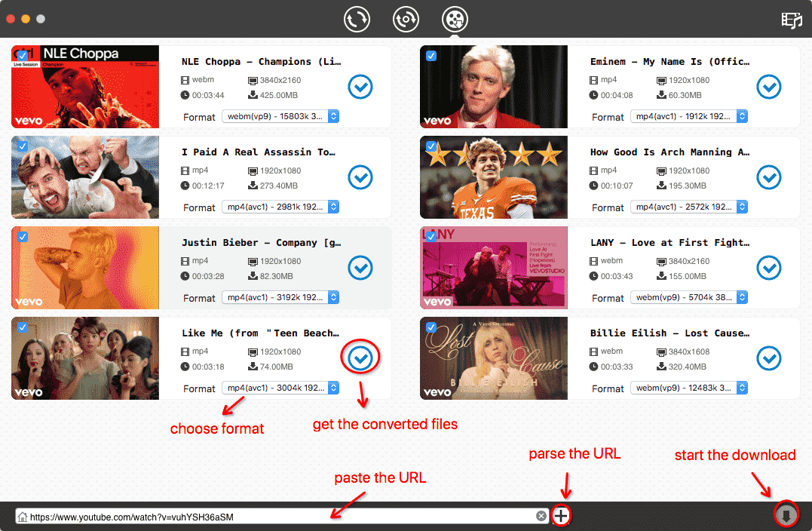812x531 pixels.
Task: Click the I Paid A Real Assassin thumbnail
Action: 85,177
